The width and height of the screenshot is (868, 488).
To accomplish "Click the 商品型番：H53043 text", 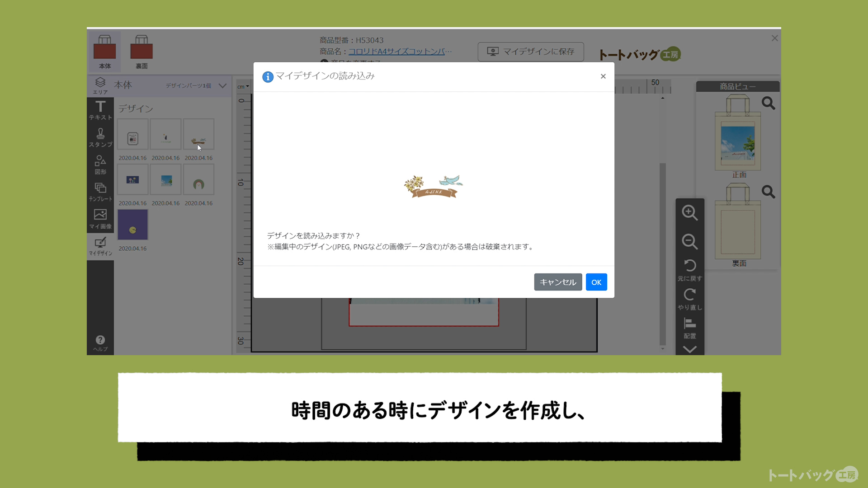I will [351, 40].
